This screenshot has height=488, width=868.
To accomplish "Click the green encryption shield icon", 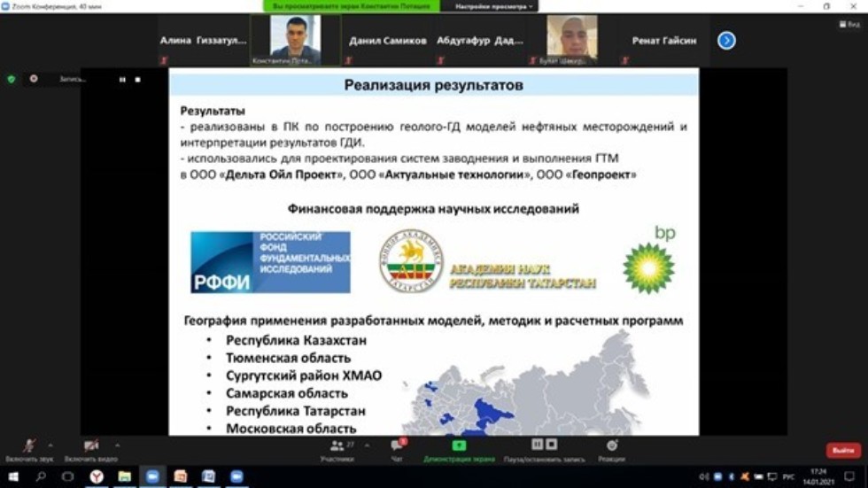I will (x=12, y=79).
